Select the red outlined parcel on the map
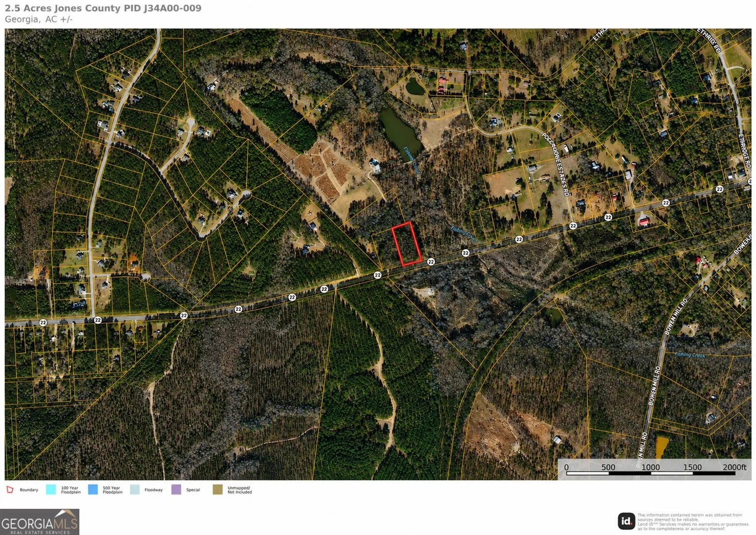This screenshot has width=756, height=535. click(x=407, y=244)
